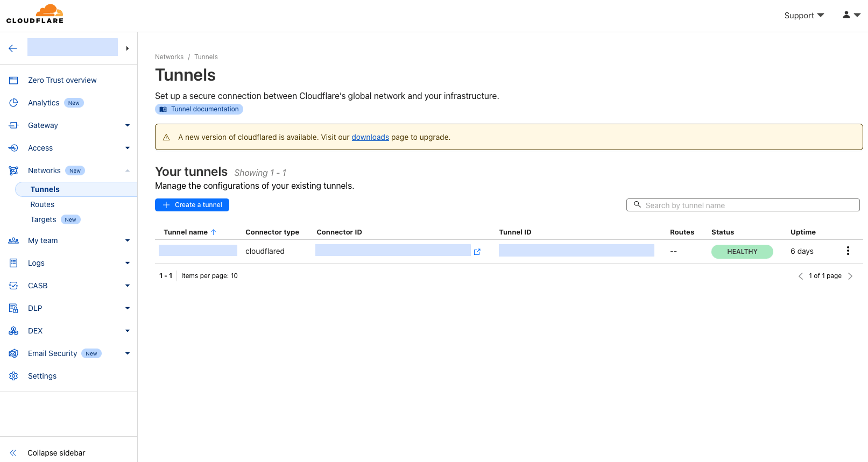The image size is (868, 462).
Task: Click the Cloudflare logo
Action: [35, 14]
